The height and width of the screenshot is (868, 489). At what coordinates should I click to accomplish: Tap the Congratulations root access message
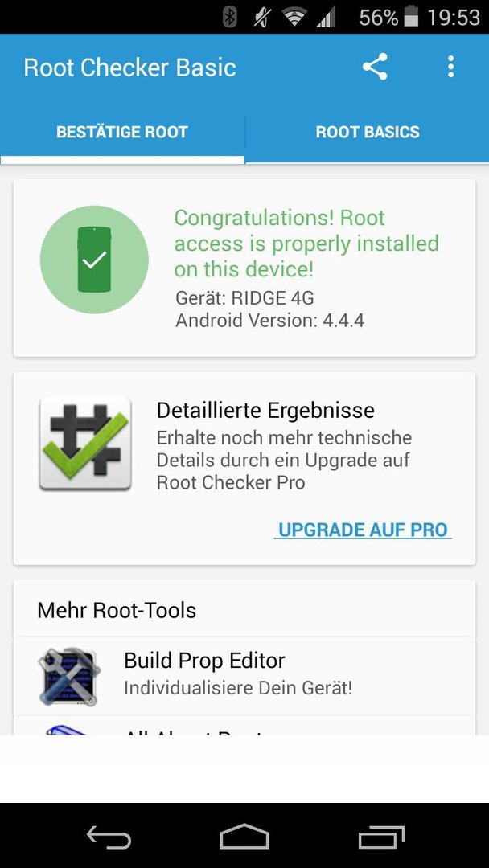click(x=306, y=244)
